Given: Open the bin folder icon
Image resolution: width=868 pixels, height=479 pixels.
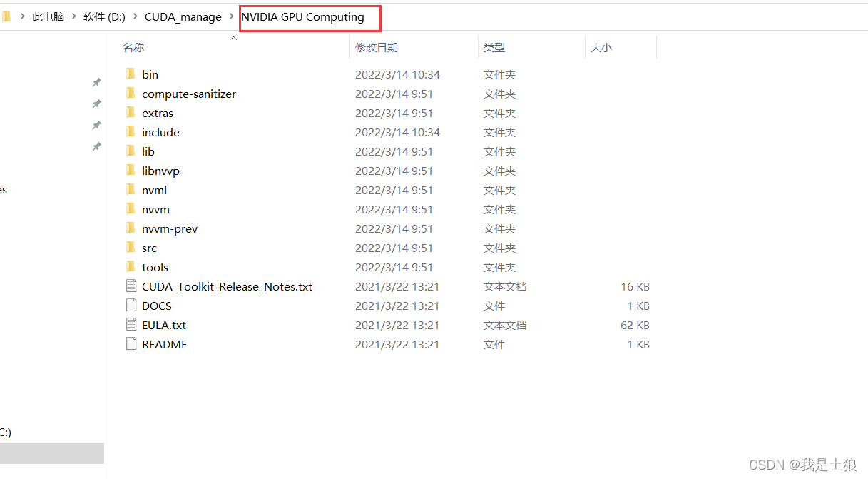Looking at the screenshot, I should (131, 74).
